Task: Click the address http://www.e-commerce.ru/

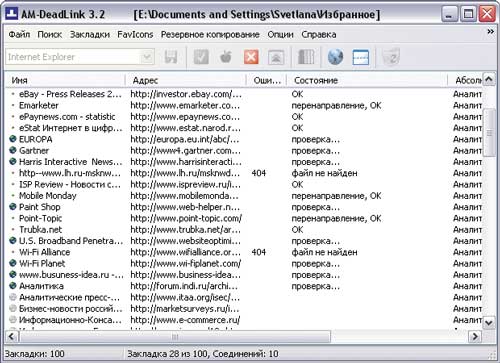Action: tap(185, 320)
